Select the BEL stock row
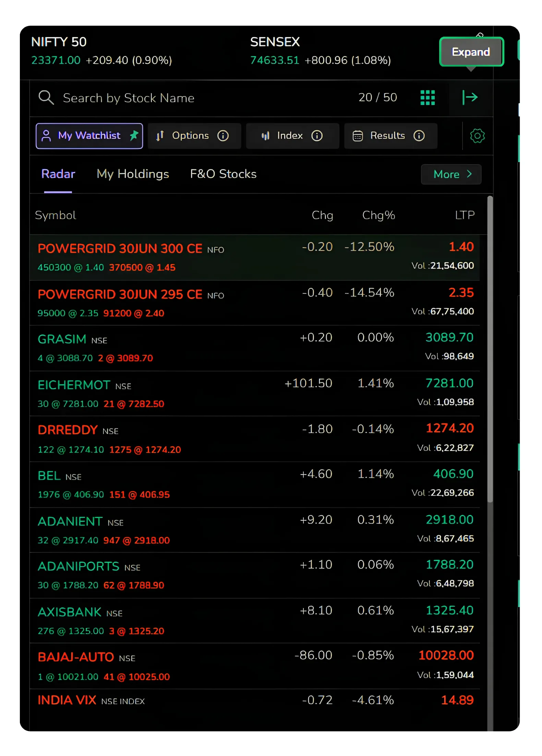This screenshot has height=756, width=542. [x=255, y=485]
